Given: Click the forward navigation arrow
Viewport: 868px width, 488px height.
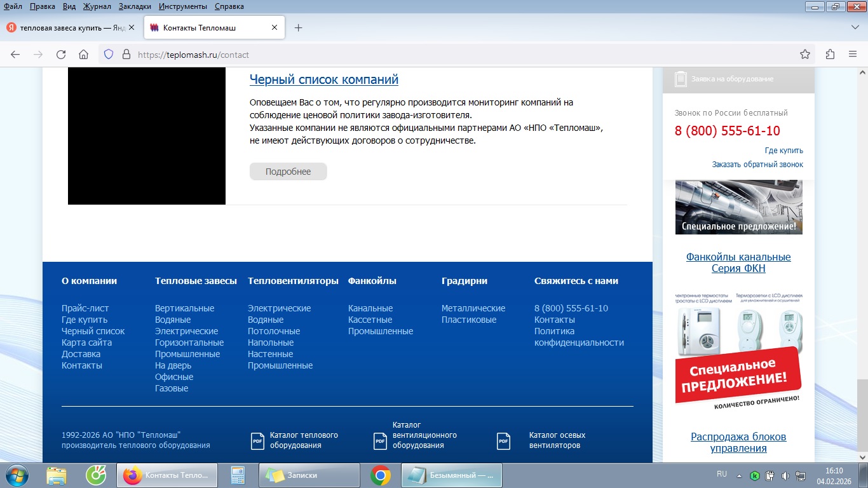Looking at the screenshot, I should (38, 55).
